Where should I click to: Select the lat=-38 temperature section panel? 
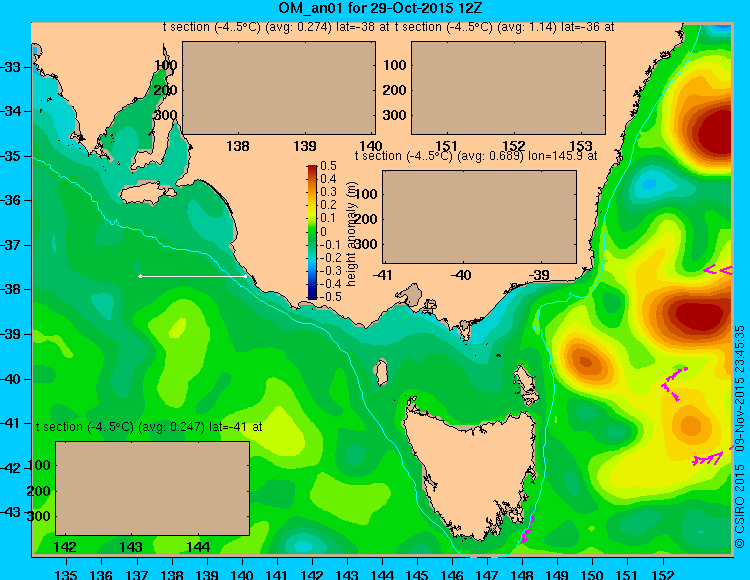pos(279,88)
